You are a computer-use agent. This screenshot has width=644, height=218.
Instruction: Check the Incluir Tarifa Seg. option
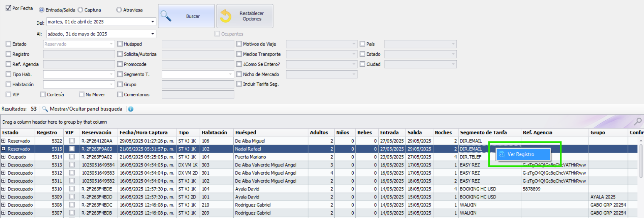(239, 84)
